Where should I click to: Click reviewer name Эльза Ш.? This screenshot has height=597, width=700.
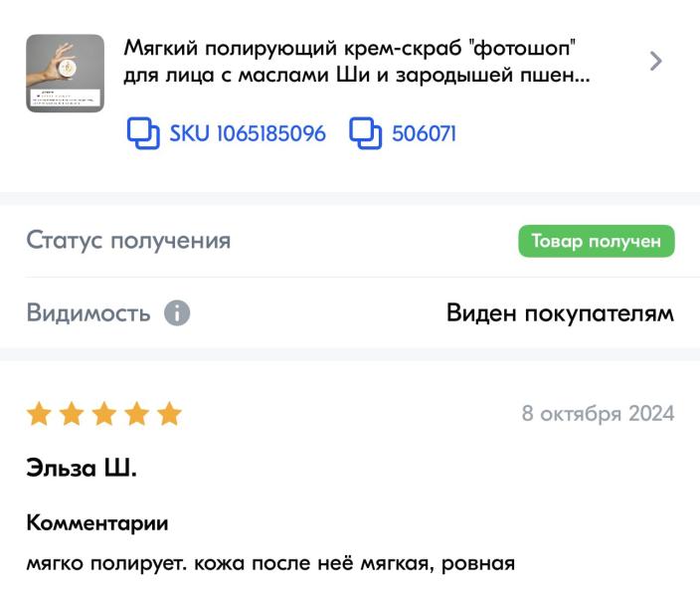click(82, 469)
